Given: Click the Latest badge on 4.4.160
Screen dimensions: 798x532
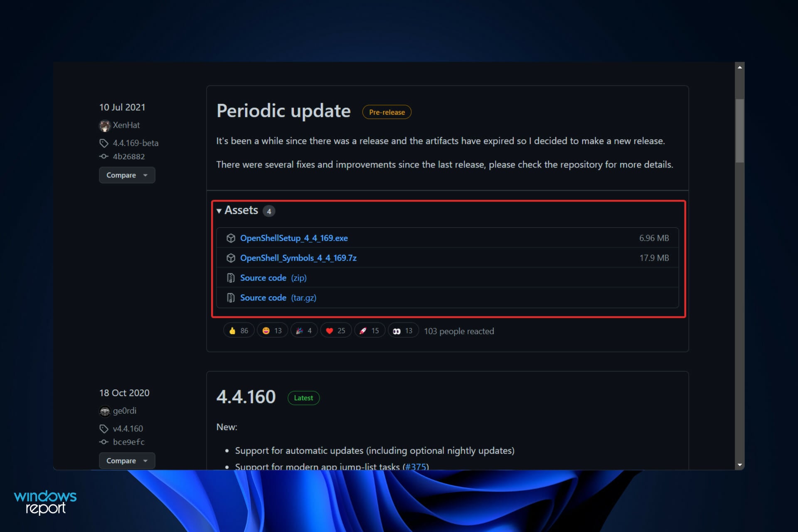Looking at the screenshot, I should (303, 398).
